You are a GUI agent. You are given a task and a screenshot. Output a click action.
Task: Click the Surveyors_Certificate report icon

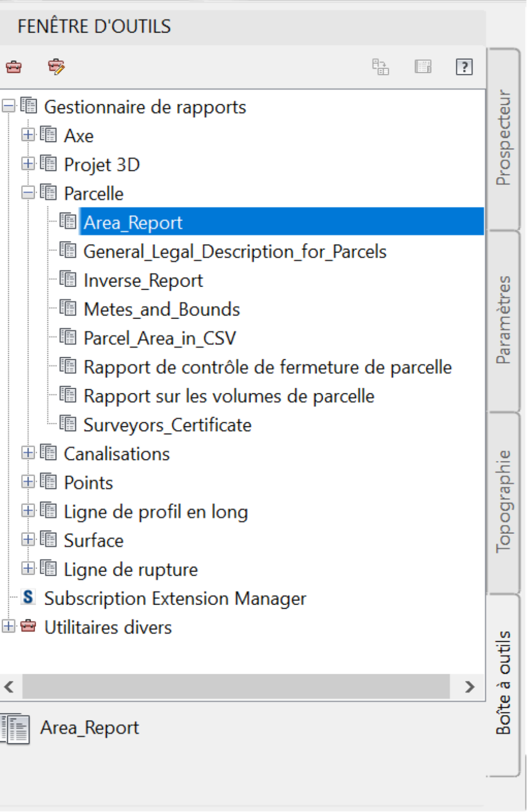point(68,423)
